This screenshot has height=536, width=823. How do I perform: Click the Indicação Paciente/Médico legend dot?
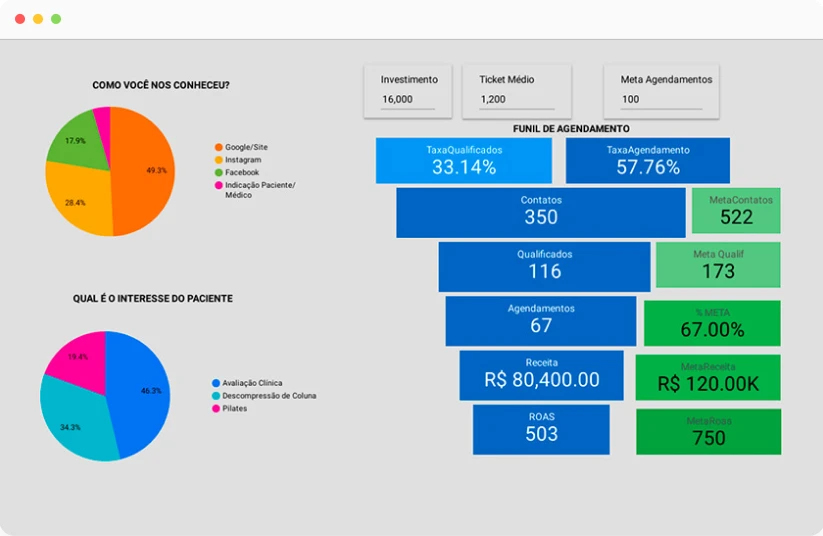[x=218, y=185]
